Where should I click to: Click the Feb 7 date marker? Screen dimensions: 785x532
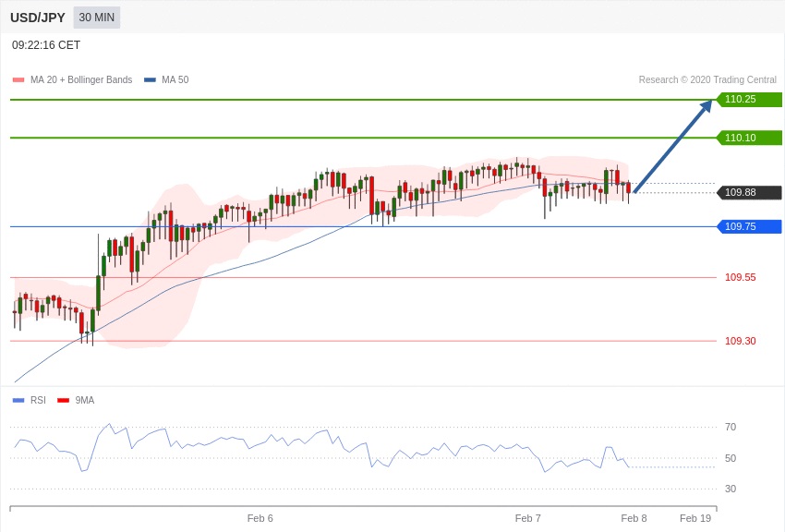coord(527,518)
